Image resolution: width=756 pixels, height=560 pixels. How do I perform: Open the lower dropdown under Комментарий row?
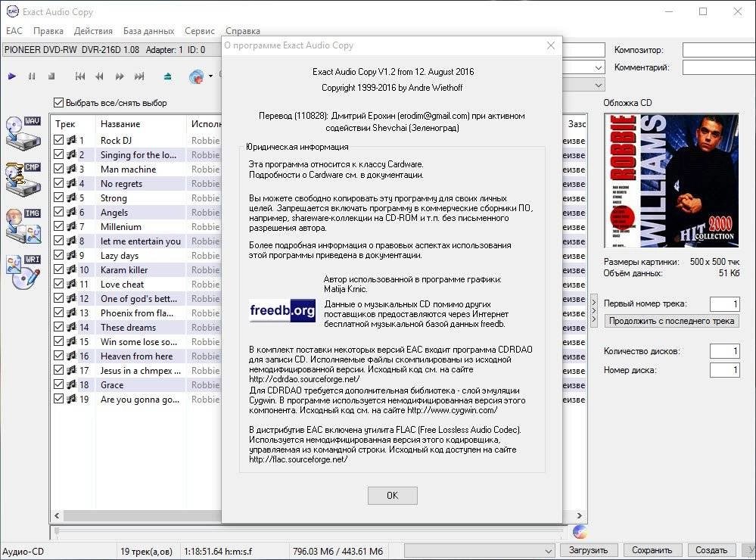[x=599, y=86]
